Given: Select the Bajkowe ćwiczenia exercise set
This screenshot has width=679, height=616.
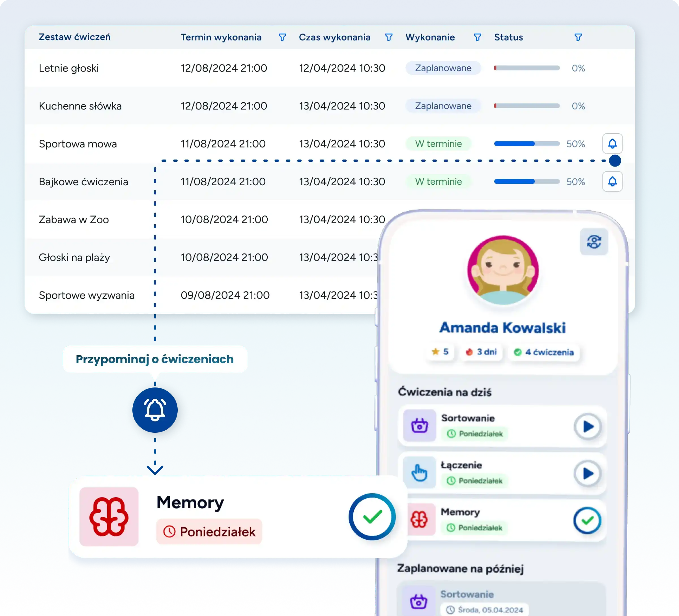Looking at the screenshot, I should point(83,182).
